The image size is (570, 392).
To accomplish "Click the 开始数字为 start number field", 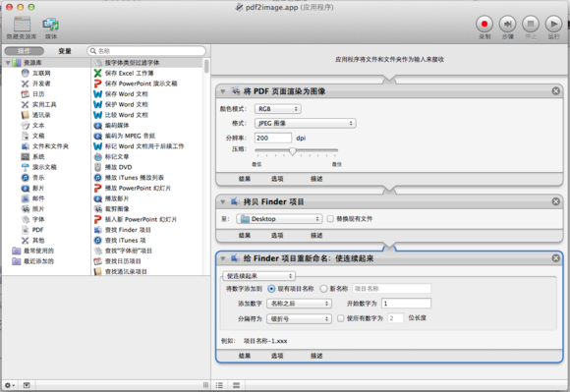I will pos(407,304).
